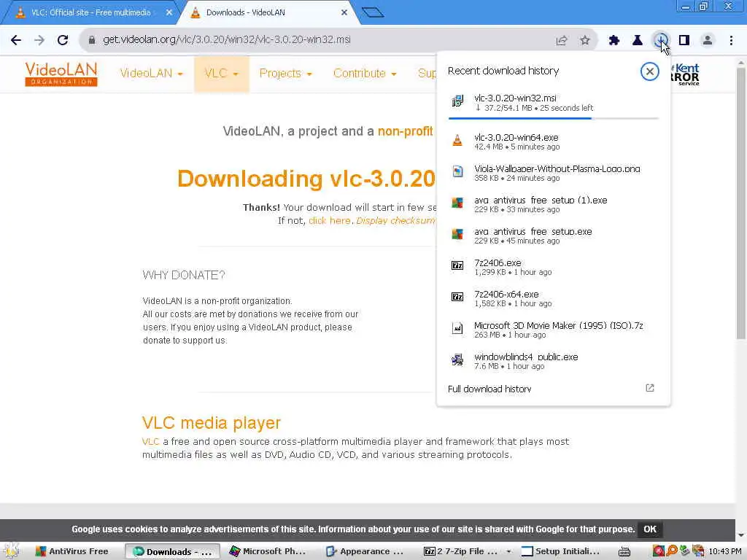747x560 pixels.
Task: Click vlc-3.0.20-win32.msi filename in downloads
Action: click(x=515, y=98)
